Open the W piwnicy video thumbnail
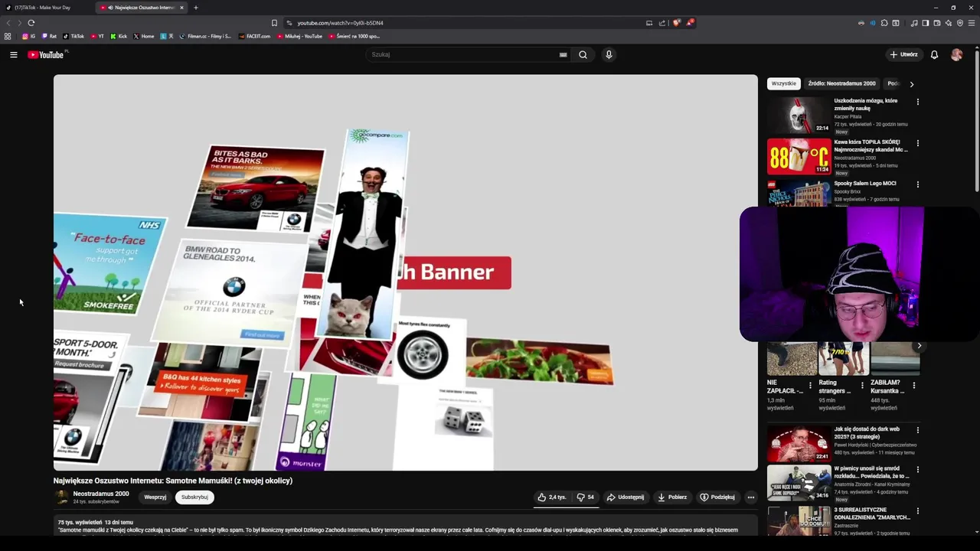 pyautogui.click(x=799, y=483)
